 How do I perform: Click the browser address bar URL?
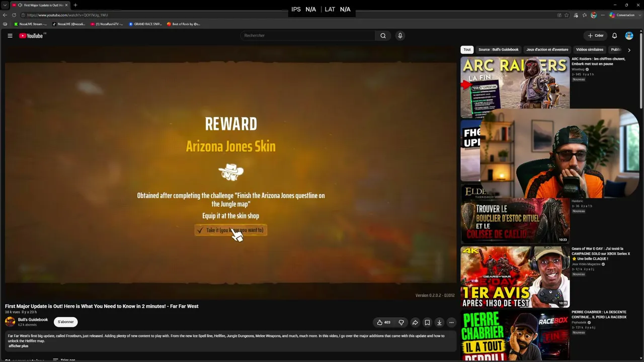point(67,15)
